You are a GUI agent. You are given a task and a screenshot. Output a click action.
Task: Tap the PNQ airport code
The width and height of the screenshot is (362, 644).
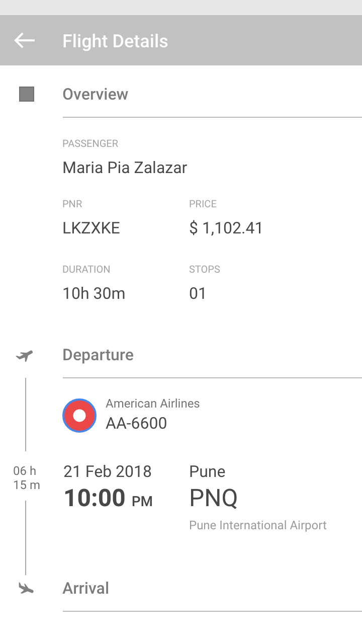tap(213, 499)
